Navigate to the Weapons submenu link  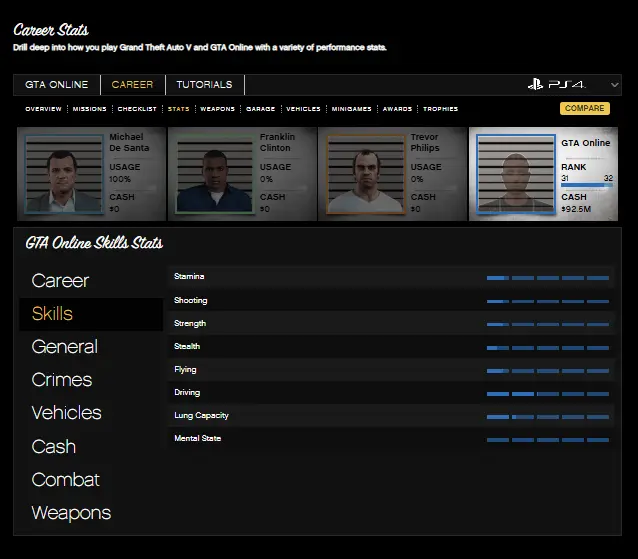[x=217, y=109]
